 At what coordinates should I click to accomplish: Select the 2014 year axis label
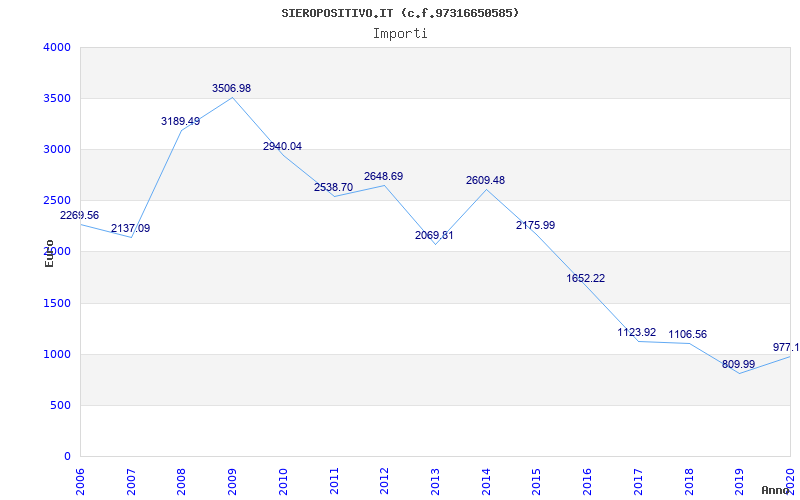(x=485, y=478)
